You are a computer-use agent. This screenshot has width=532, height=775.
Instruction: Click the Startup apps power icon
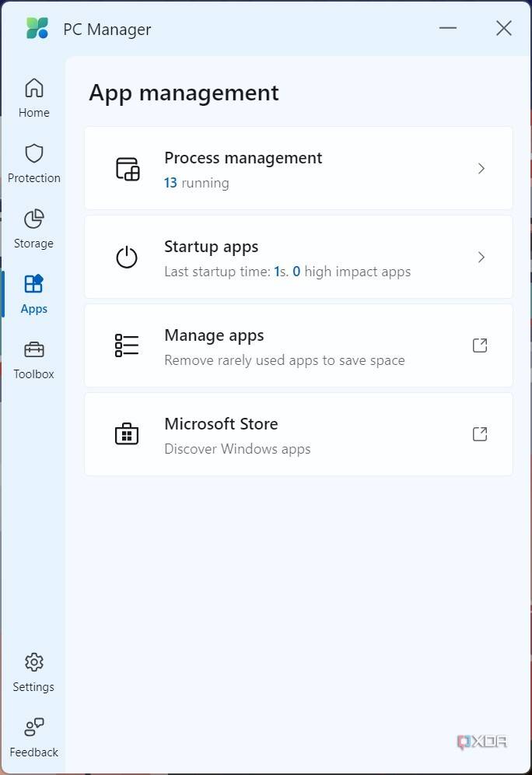tap(127, 257)
